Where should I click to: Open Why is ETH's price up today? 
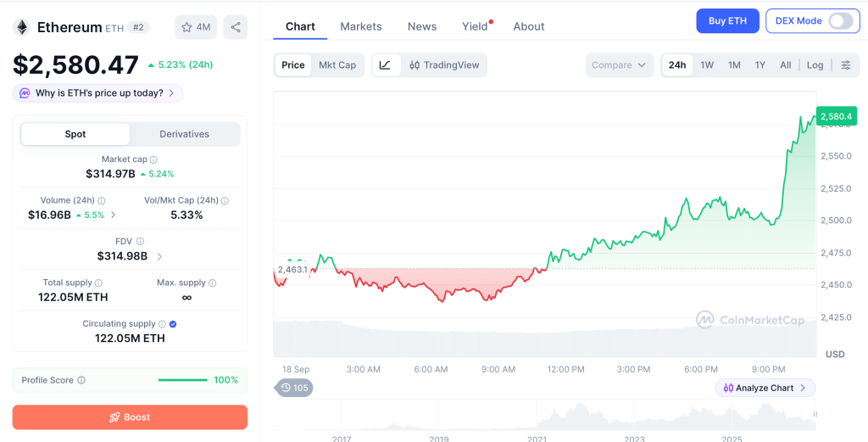coord(98,93)
